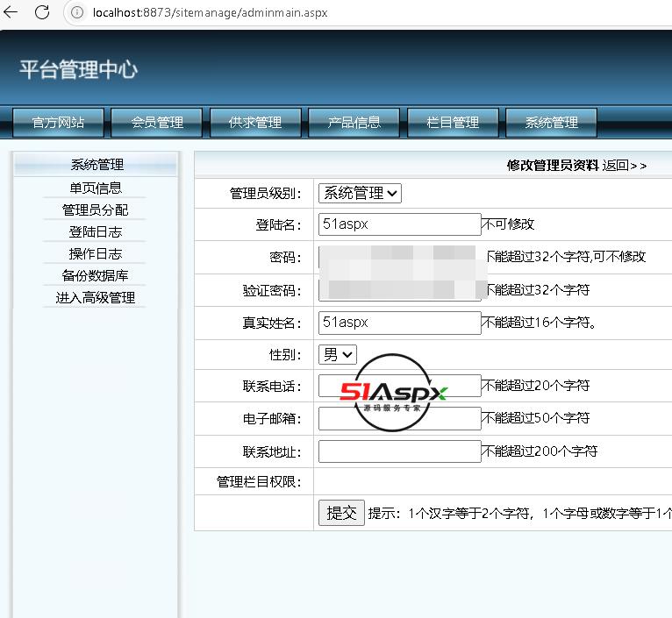Open 单页信息 in the sidebar
Viewport: 672px width, 618px height.
coord(96,188)
